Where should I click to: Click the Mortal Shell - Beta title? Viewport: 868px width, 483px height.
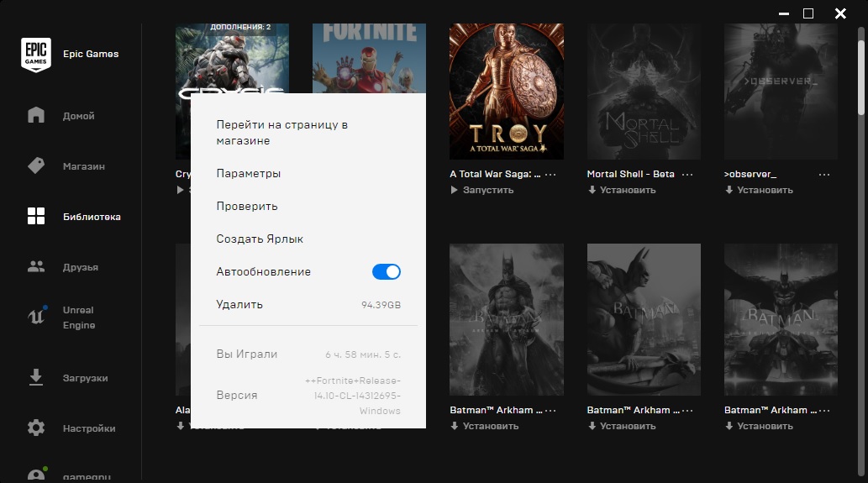click(630, 174)
